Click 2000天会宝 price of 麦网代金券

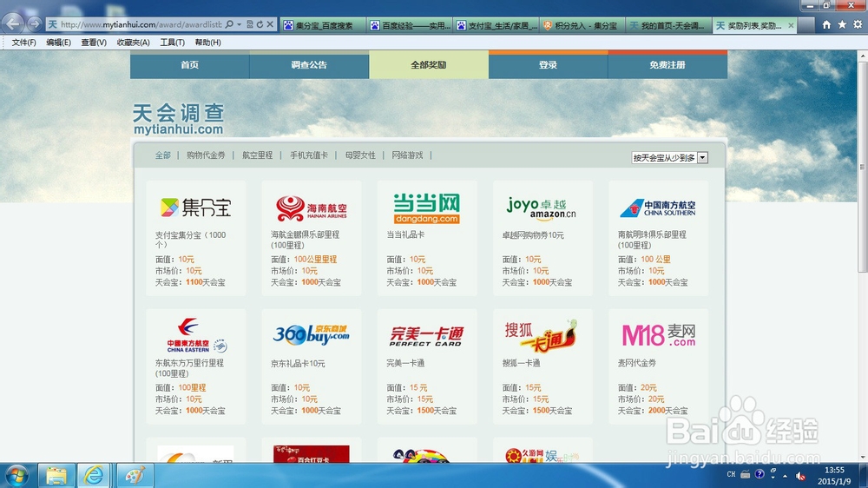pos(667,411)
